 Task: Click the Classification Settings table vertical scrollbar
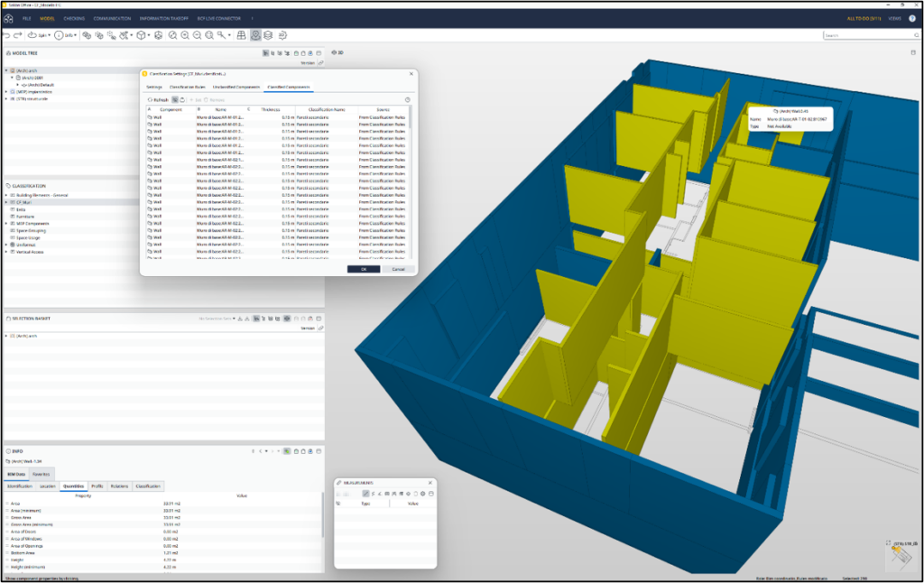pos(411,119)
